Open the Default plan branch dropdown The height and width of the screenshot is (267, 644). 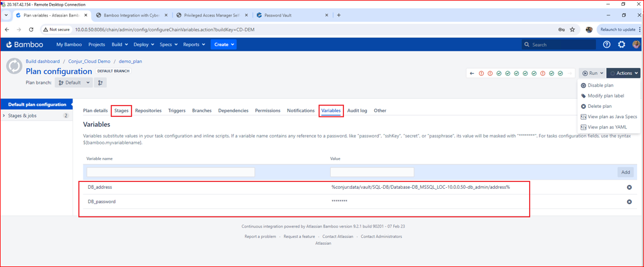[x=74, y=82]
